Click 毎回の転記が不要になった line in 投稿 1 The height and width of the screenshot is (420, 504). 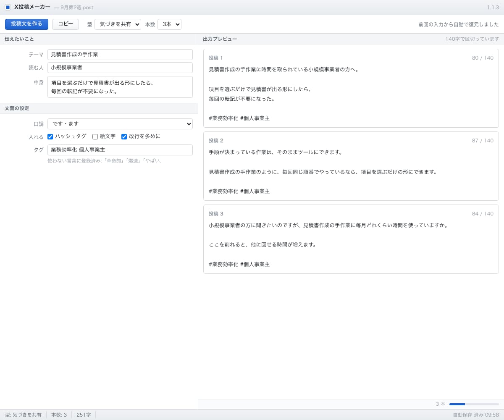point(242,99)
